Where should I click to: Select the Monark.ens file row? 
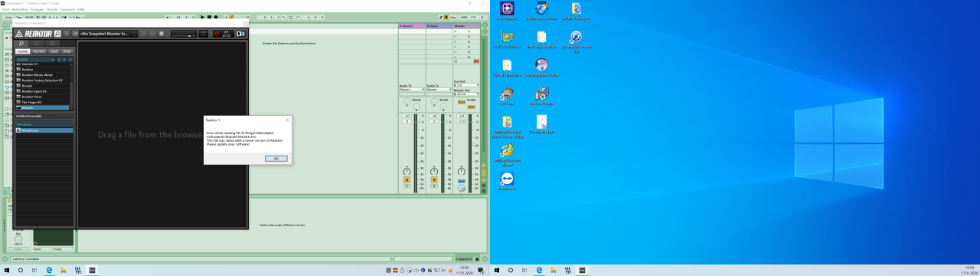coord(44,130)
